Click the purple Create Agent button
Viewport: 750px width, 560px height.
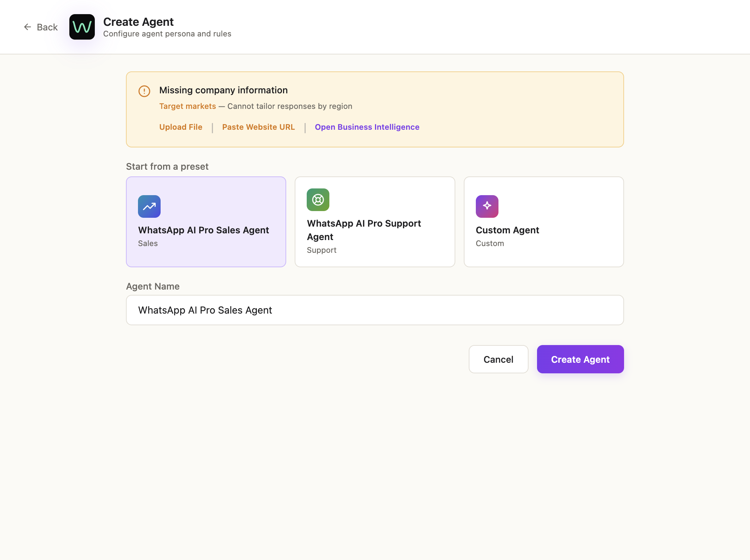[x=581, y=359]
